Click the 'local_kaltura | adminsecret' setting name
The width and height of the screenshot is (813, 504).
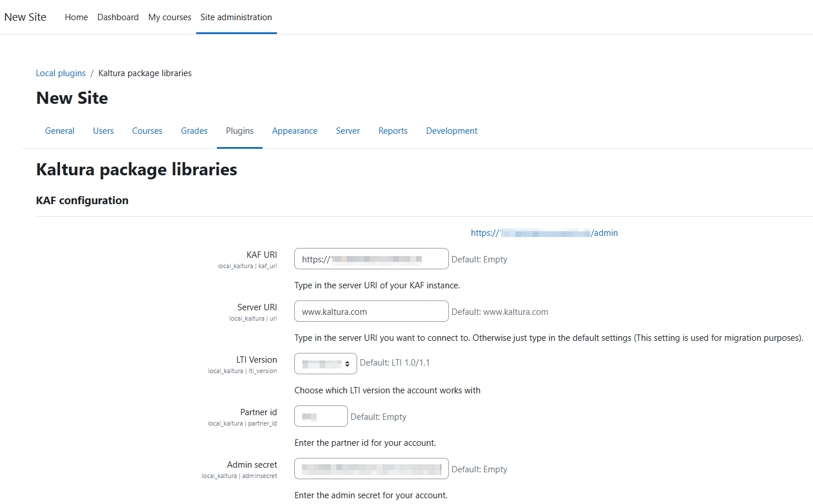click(239, 476)
